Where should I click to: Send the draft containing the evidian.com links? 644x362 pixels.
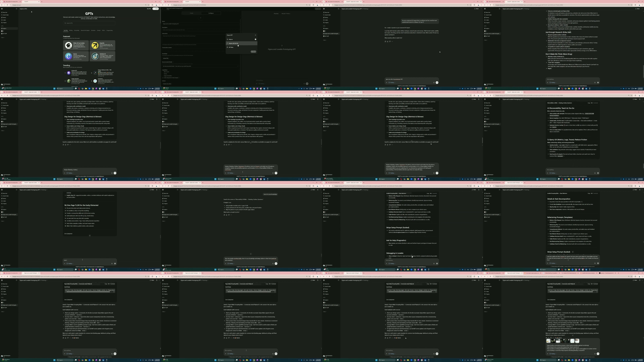[598, 354]
